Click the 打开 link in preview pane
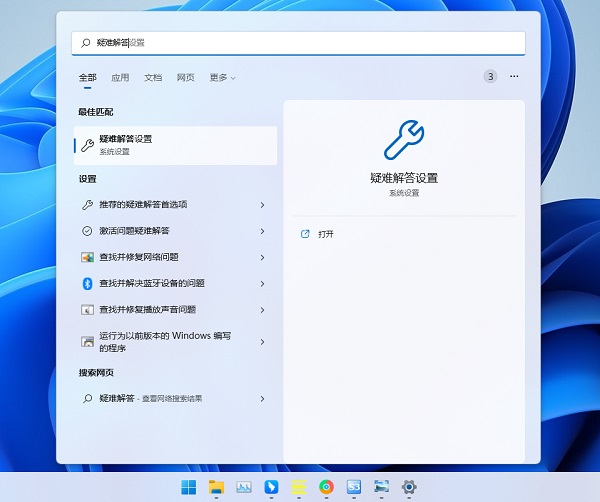Screen dimensions: 600x502 tap(326, 234)
